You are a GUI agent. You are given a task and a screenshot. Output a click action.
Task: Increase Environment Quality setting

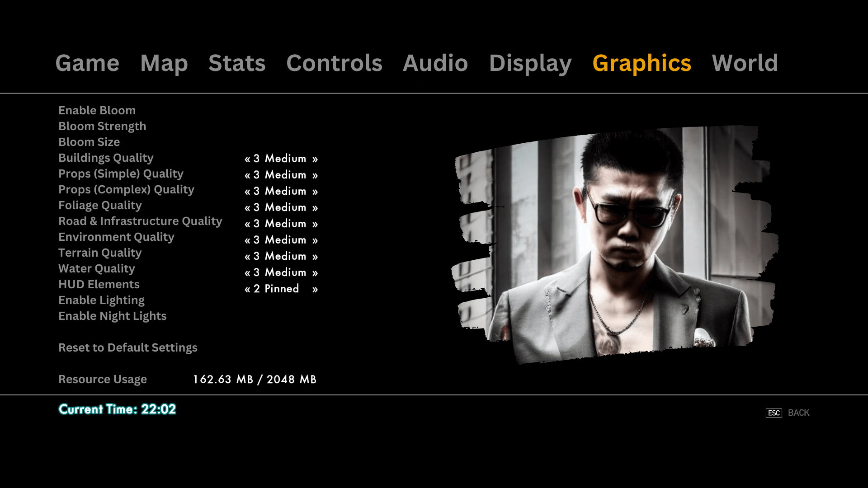pos(316,240)
